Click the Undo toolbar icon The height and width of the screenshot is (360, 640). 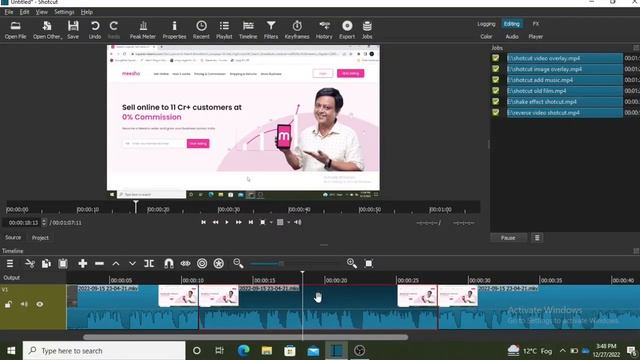click(95, 30)
